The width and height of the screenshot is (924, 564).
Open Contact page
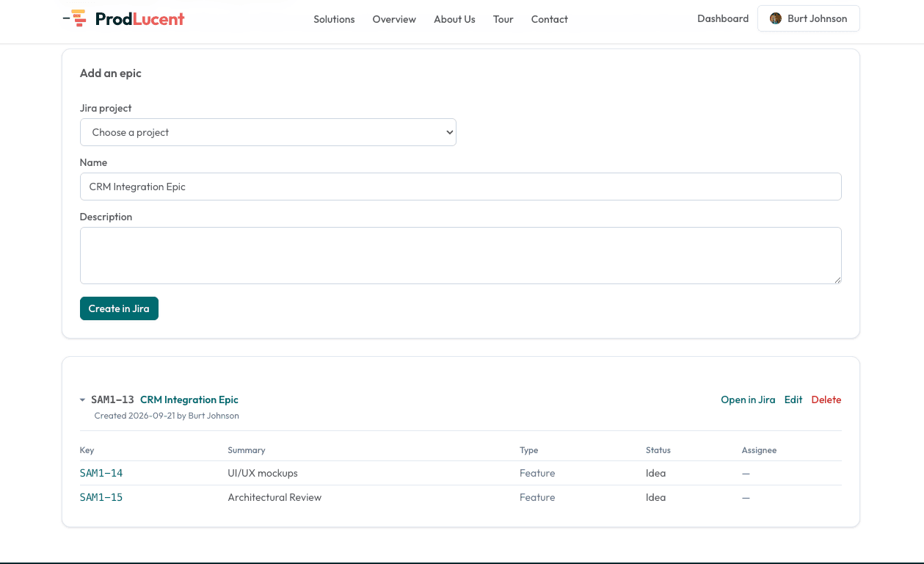[550, 19]
